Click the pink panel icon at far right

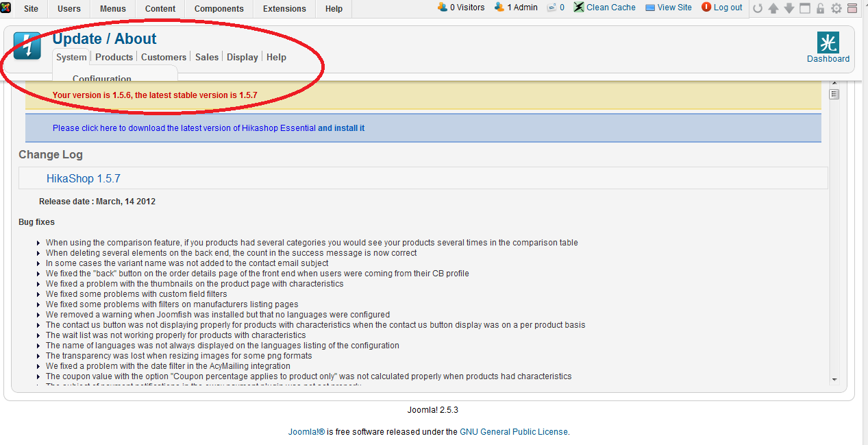coord(852,8)
